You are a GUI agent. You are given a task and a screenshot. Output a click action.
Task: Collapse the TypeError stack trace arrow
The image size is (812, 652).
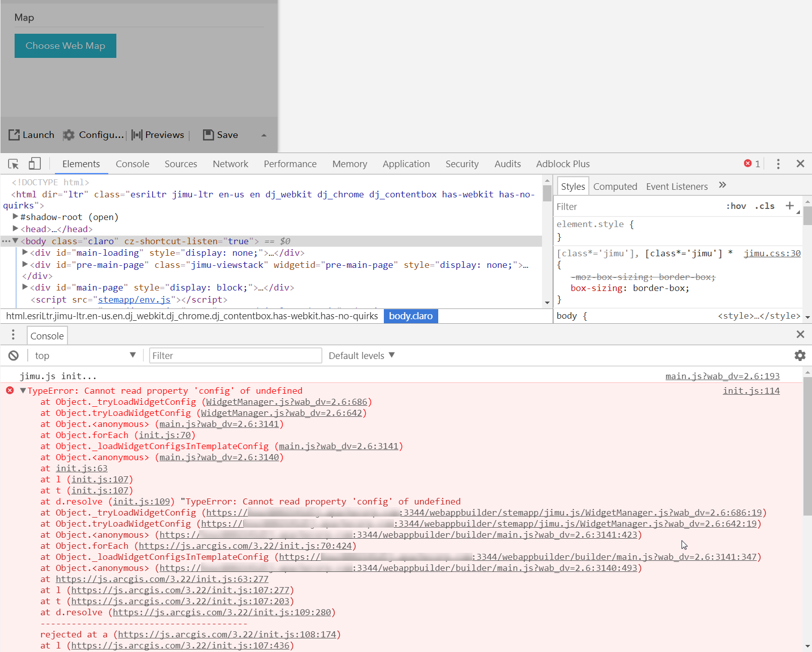tap(23, 390)
